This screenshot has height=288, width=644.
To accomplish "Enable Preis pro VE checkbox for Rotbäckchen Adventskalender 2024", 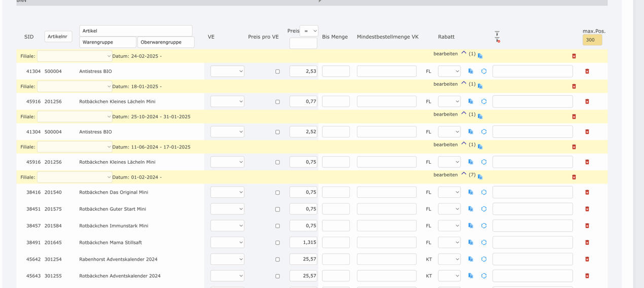I will [x=277, y=276].
